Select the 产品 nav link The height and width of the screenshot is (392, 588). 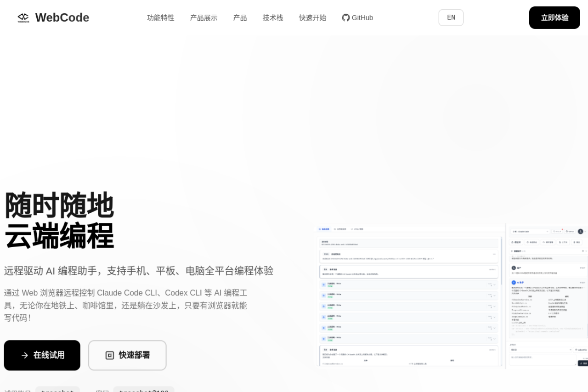coord(240,17)
